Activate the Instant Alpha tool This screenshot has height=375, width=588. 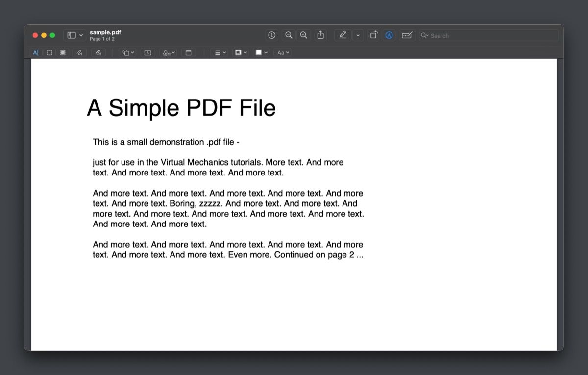click(x=63, y=52)
